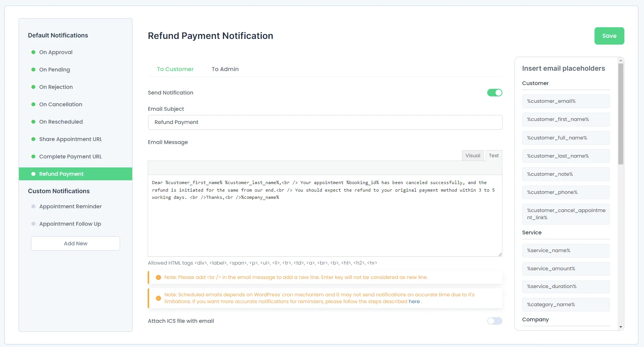The image size is (644, 347).
Task: Enable Attach ICS file with email
Action: point(494,321)
